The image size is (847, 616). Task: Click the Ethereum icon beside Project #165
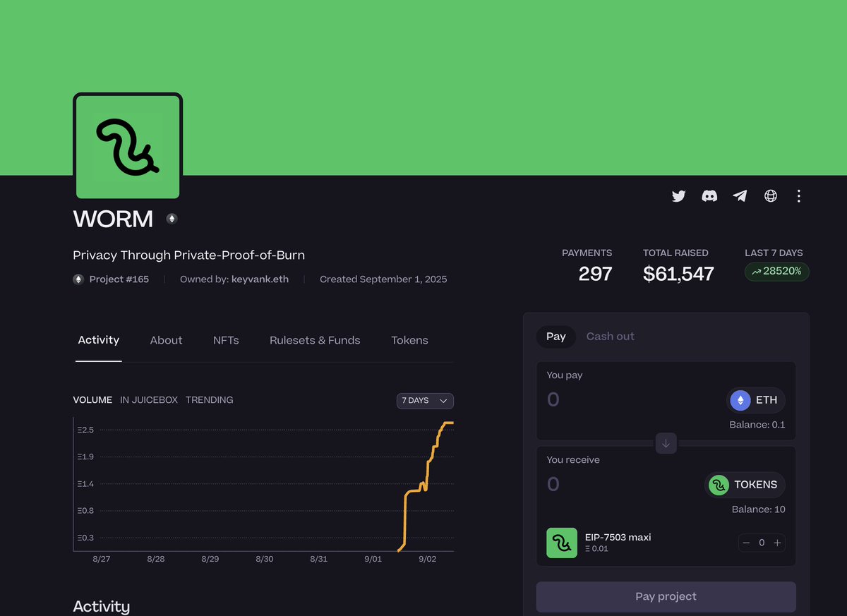tap(78, 279)
